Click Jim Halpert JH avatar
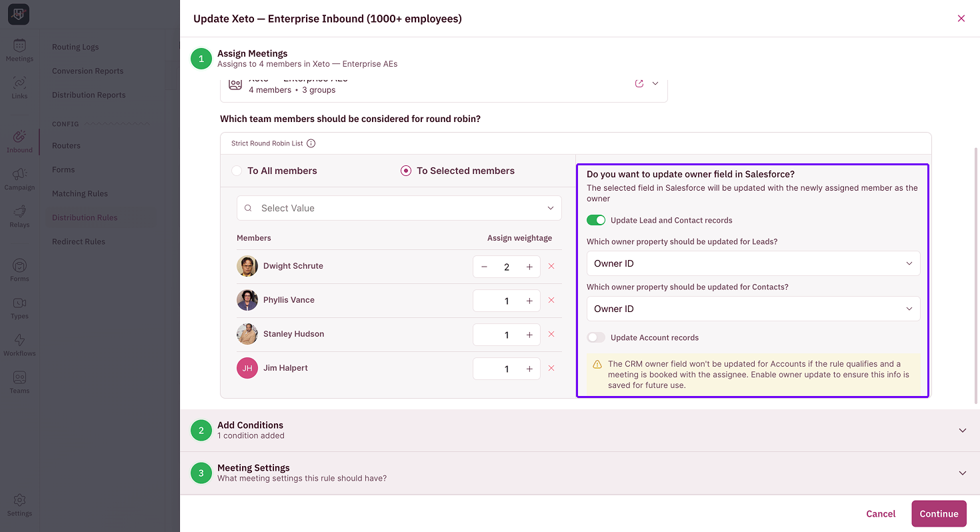This screenshot has width=980, height=532. click(247, 368)
